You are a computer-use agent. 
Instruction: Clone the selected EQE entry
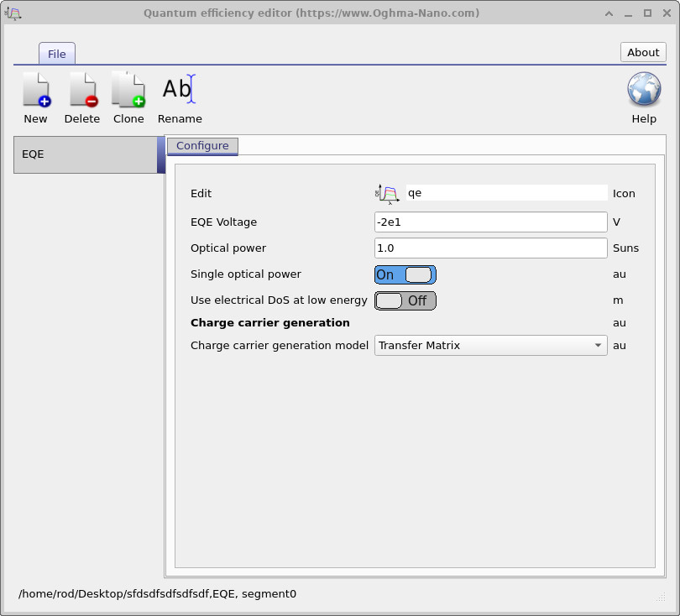point(128,91)
